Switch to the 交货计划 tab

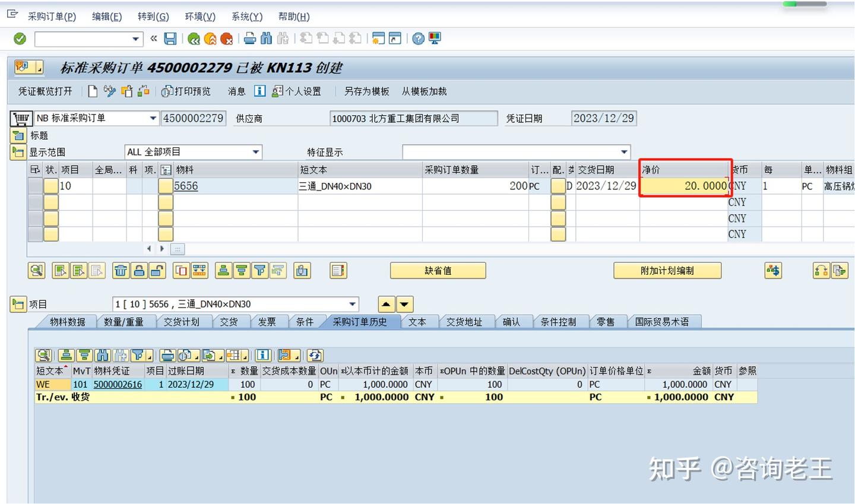point(181,322)
